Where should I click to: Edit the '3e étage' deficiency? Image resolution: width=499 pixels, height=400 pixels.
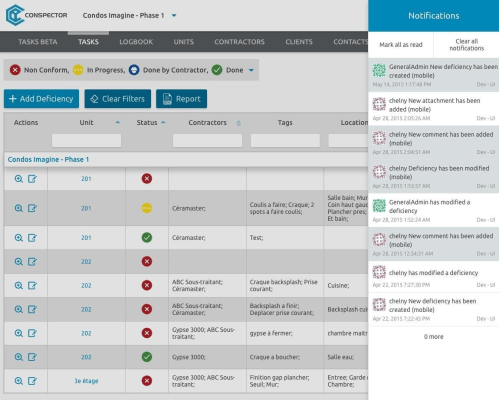pyautogui.click(x=32, y=381)
